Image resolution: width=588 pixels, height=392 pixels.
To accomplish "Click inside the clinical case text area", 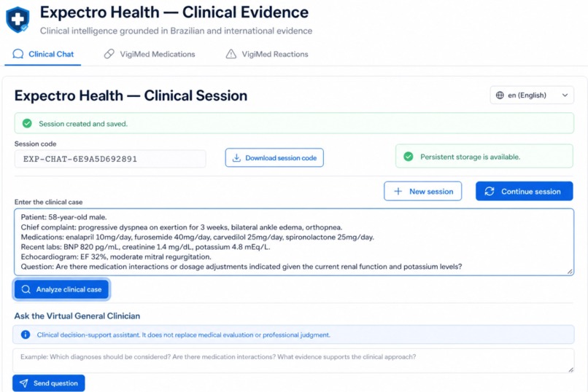I will click(x=294, y=242).
